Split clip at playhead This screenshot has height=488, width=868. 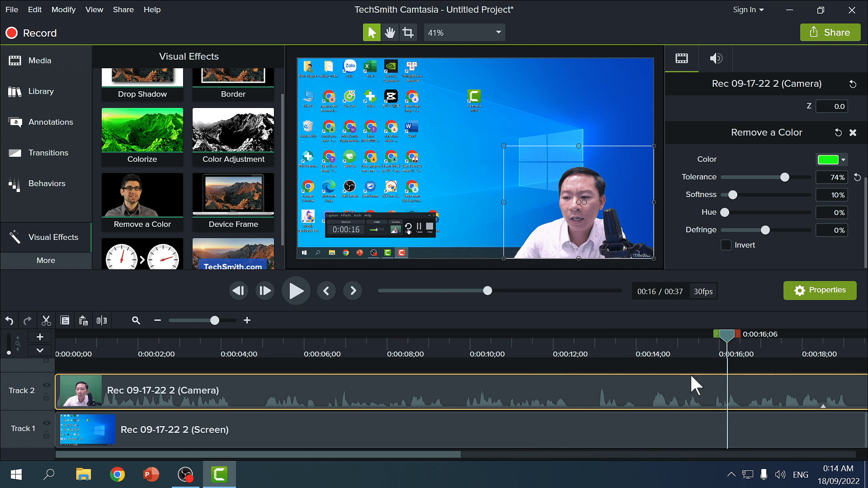102,321
